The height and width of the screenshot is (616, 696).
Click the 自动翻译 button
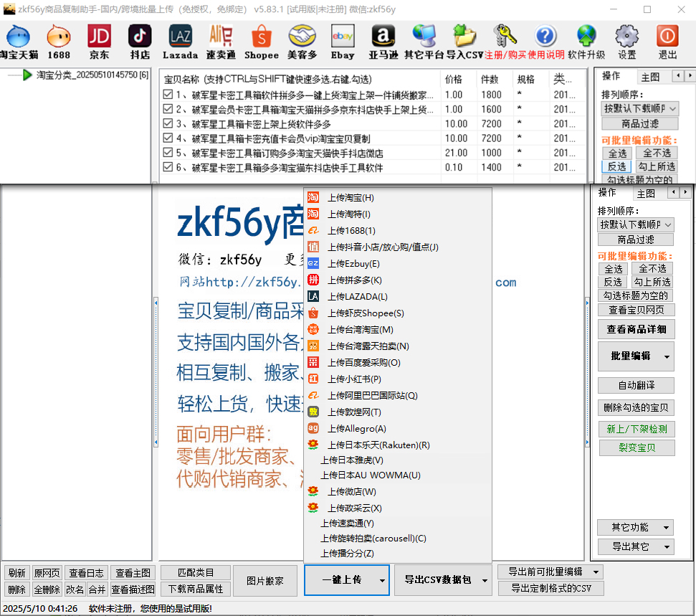[636, 386]
